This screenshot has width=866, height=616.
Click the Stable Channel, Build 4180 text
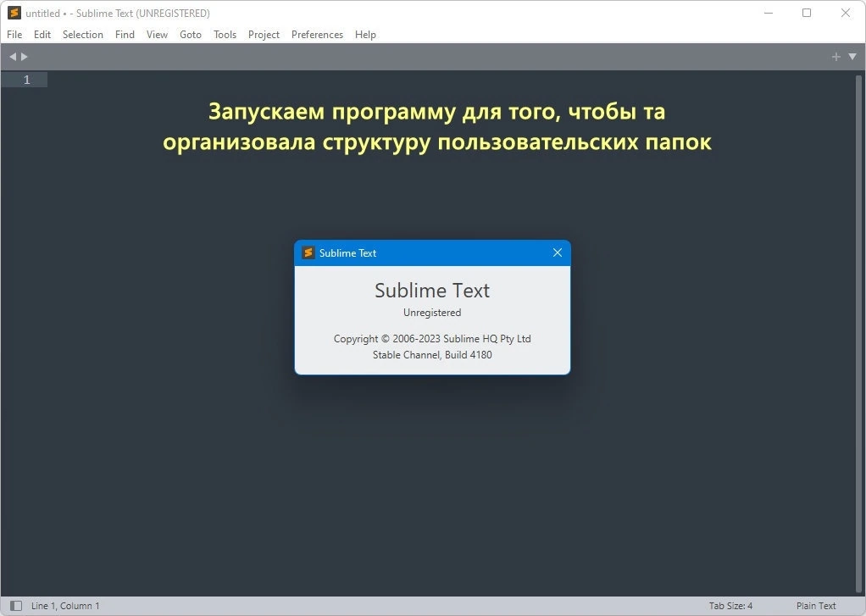[432, 355]
